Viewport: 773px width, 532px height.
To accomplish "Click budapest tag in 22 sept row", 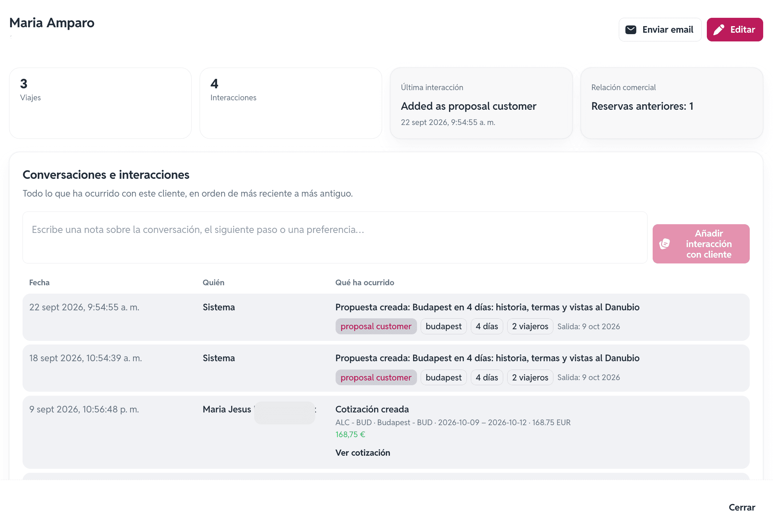I will [x=444, y=326].
